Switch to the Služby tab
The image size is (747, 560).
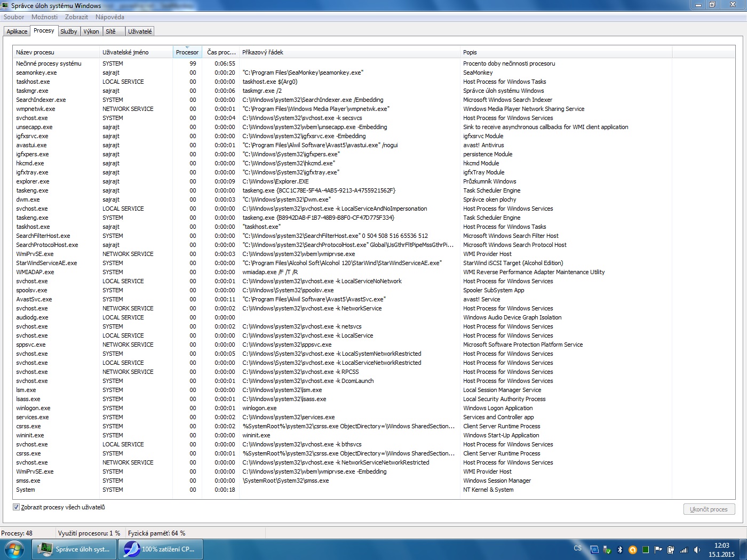point(69,31)
